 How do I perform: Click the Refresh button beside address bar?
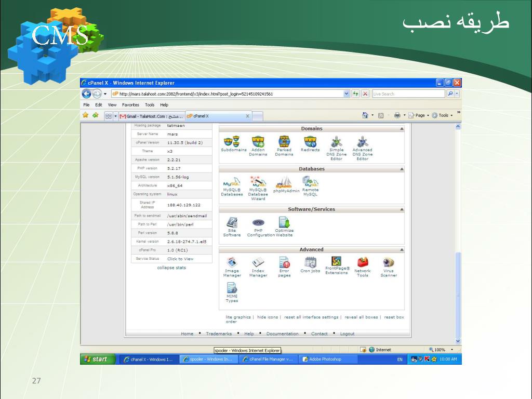pos(355,94)
